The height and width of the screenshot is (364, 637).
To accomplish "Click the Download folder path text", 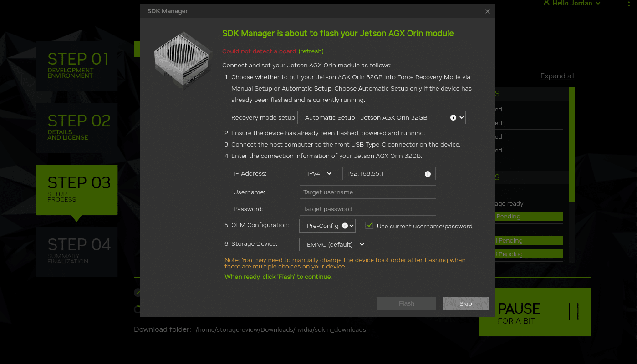I will [280, 329].
